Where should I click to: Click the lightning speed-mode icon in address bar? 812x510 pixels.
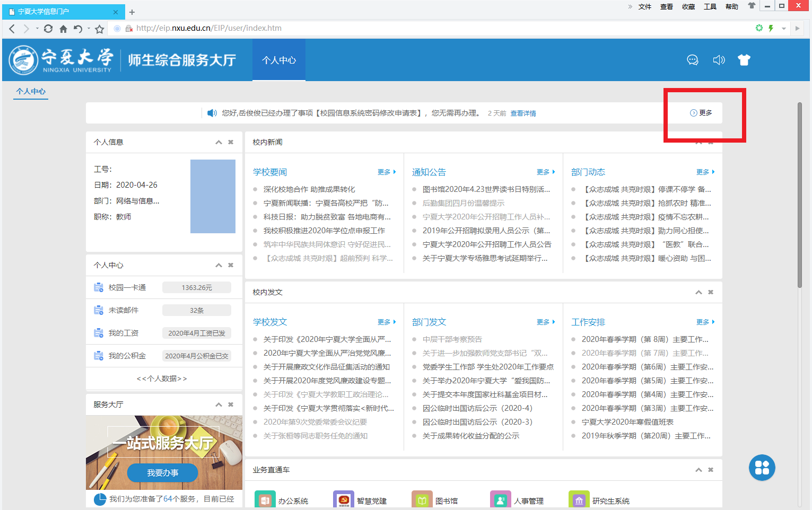pyautogui.click(x=771, y=28)
